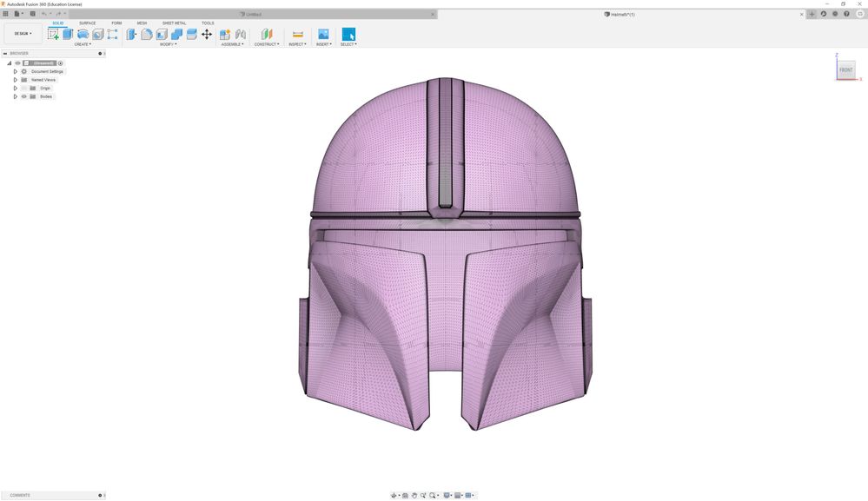This screenshot has height=501, width=868.
Task: Expand the Named Views node
Action: [x=16, y=80]
